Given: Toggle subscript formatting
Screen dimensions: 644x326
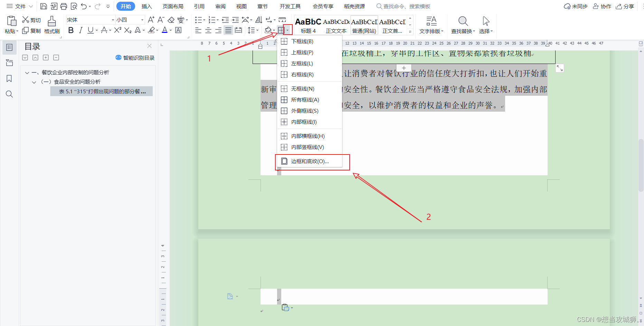Looking at the screenshot, I should point(128,30).
